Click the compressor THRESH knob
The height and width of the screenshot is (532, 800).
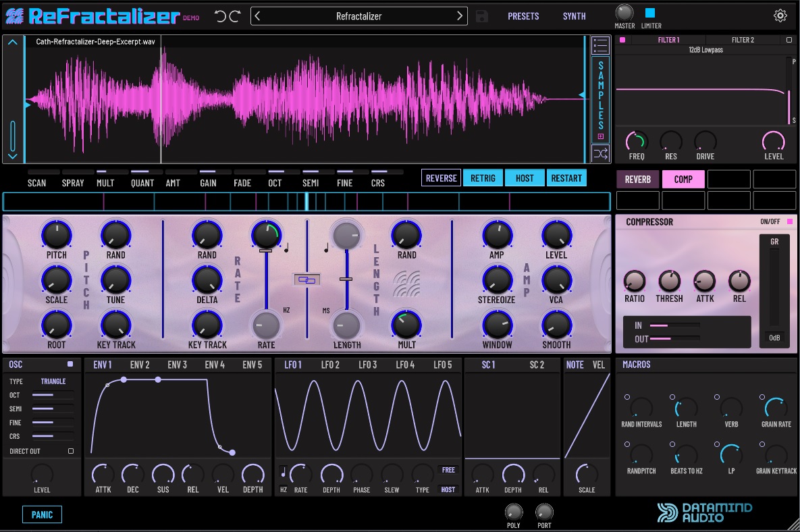click(670, 281)
